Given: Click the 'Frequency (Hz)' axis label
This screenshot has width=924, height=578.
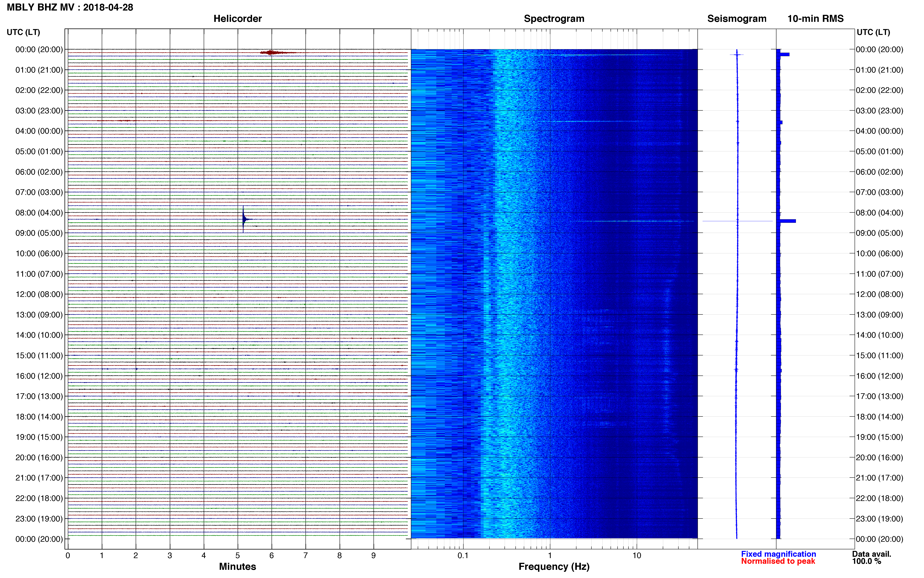Looking at the screenshot, I should pos(554,566).
